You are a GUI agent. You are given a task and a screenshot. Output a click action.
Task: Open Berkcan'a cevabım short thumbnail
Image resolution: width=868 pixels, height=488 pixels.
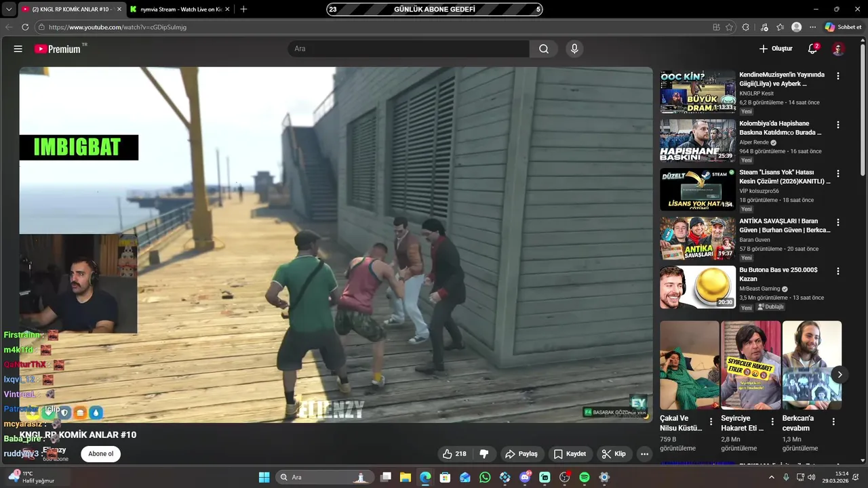pyautogui.click(x=812, y=365)
